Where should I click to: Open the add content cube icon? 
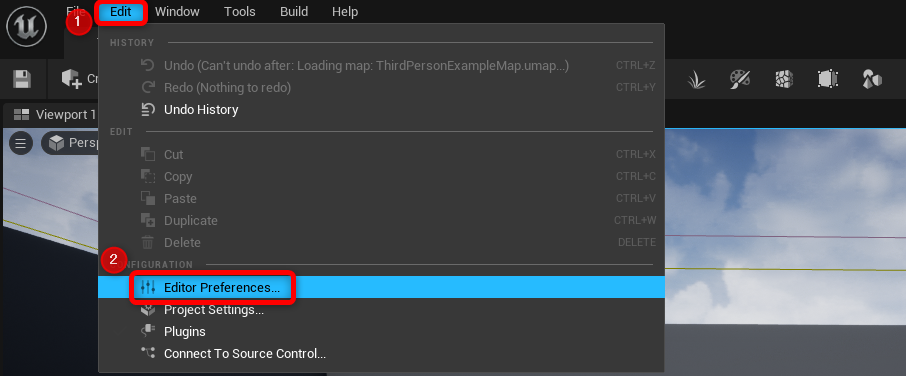tap(72, 79)
